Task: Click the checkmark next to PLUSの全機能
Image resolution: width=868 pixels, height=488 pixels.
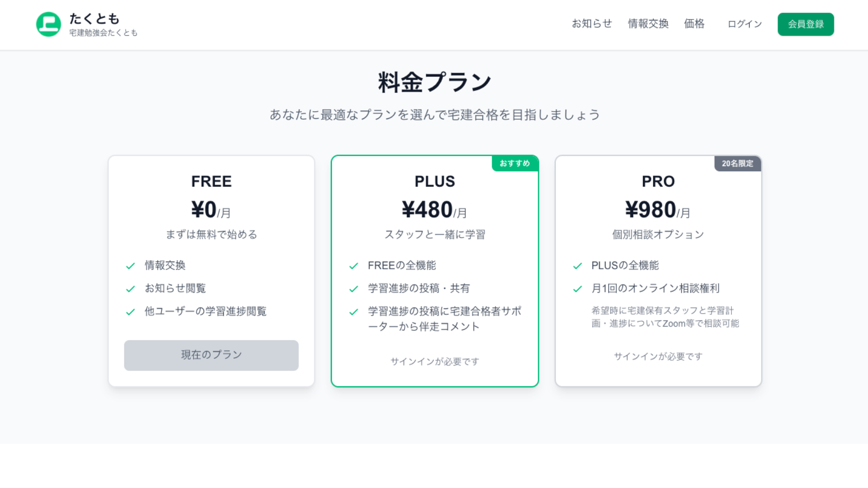Action: (577, 266)
